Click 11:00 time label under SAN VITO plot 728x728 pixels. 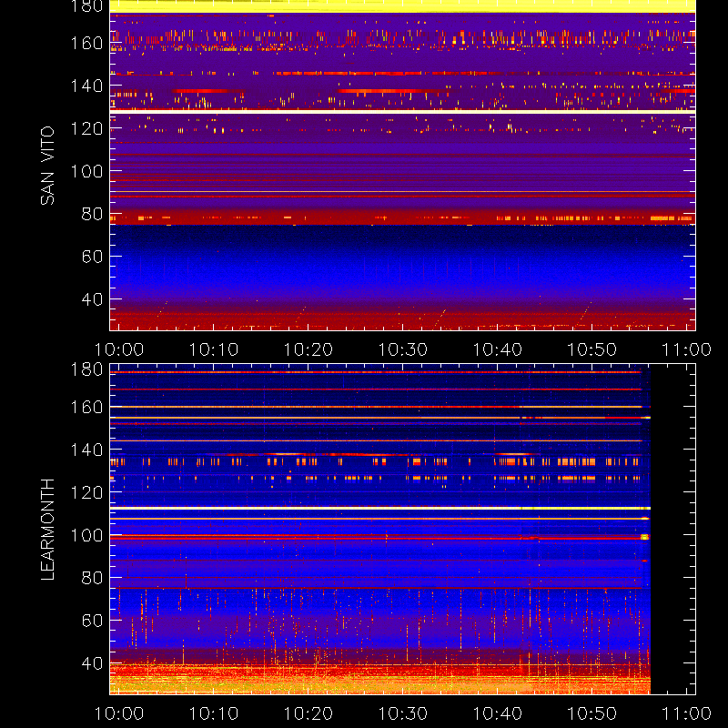tap(686, 349)
